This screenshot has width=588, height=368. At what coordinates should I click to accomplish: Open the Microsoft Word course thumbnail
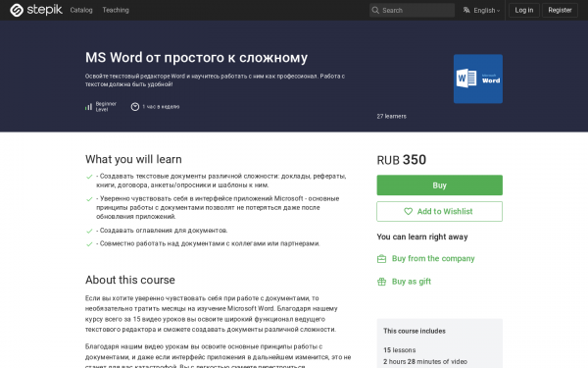(x=478, y=79)
